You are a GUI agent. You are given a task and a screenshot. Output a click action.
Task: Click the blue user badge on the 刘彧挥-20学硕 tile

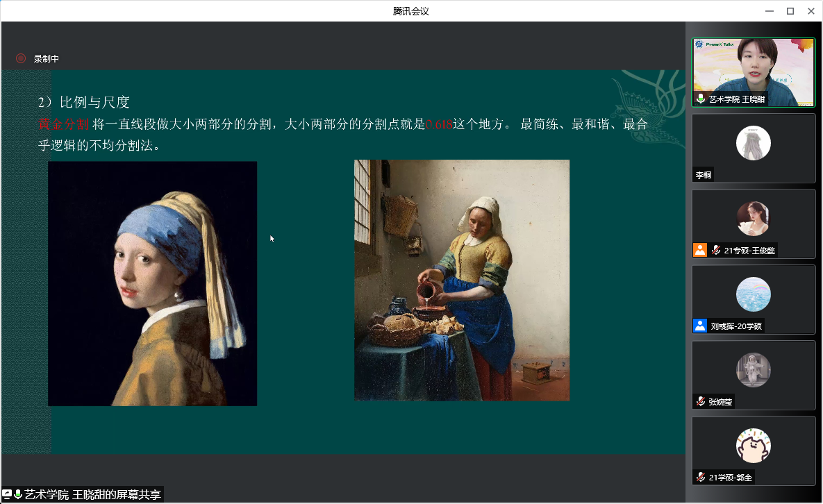click(x=700, y=326)
